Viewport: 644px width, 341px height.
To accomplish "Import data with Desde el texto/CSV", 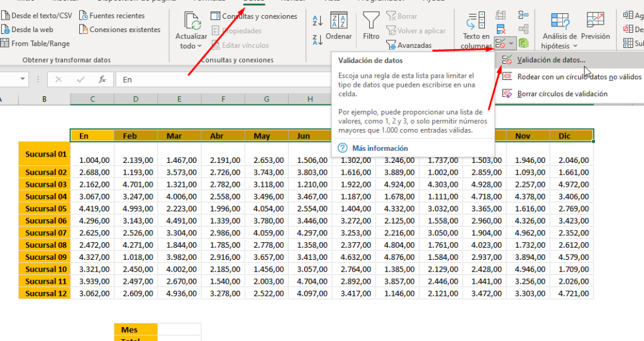I will [x=36, y=16].
